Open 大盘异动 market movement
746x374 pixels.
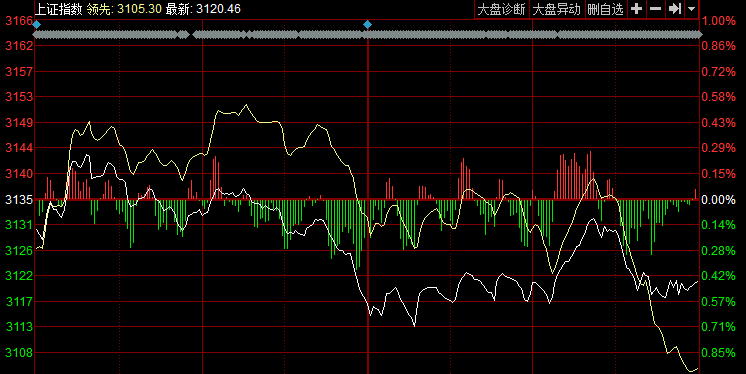tap(557, 9)
